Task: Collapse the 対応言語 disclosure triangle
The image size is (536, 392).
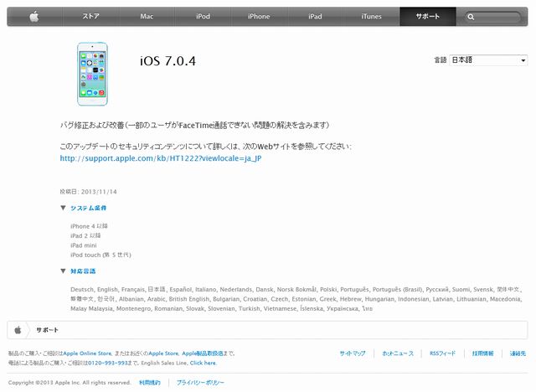Action: pos(63,271)
